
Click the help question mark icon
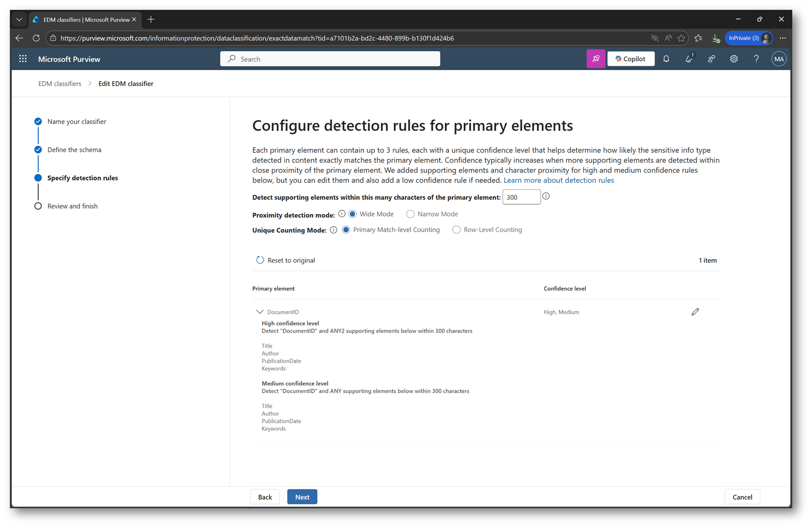tap(756, 59)
